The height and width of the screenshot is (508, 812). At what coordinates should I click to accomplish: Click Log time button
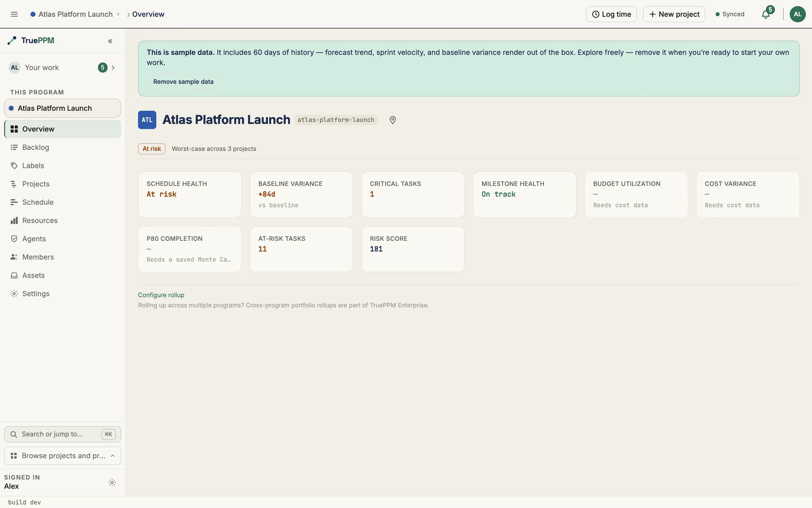pos(611,14)
